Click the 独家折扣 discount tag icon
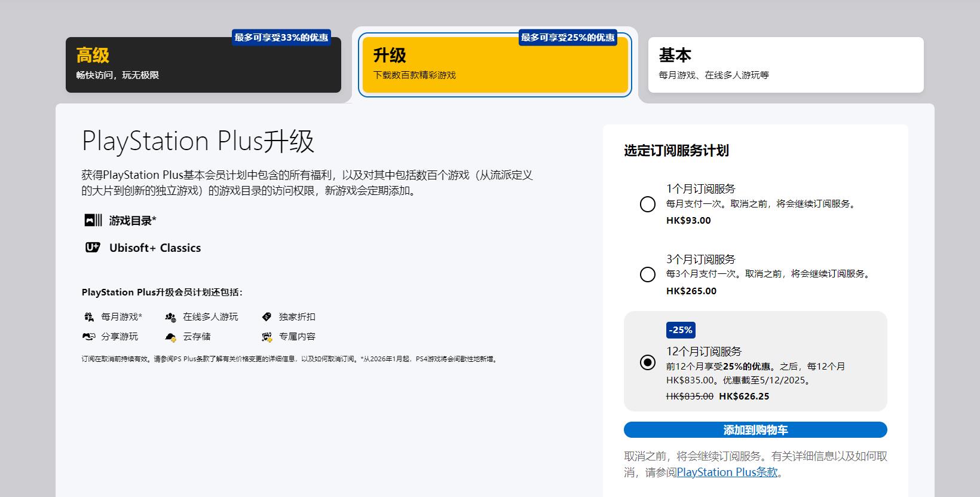Viewport: 980px width, 497px height. pyautogui.click(x=267, y=317)
